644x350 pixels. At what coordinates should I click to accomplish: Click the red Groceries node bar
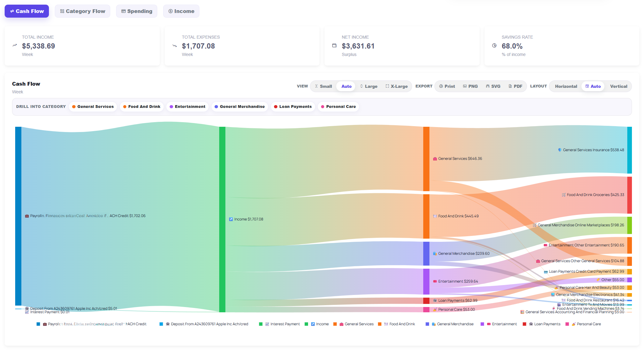click(629, 195)
